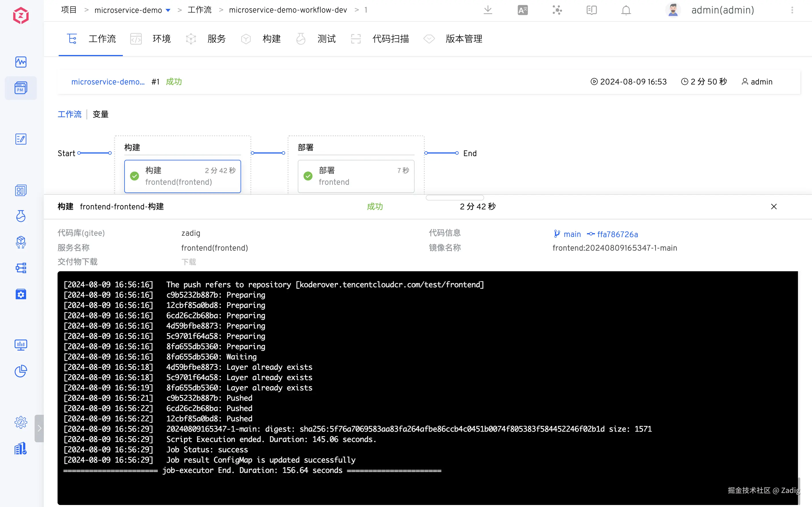Open the main branch link
The image size is (812, 507).
[x=572, y=234]
